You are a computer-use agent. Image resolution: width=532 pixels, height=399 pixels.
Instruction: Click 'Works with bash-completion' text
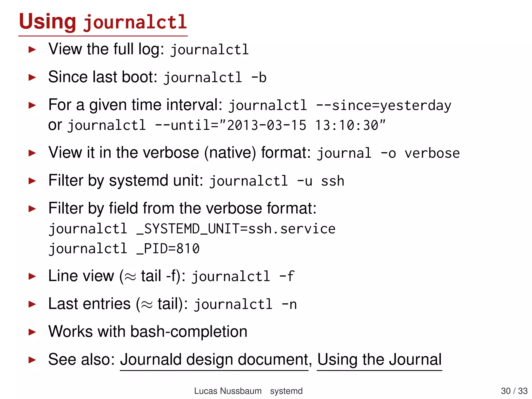click(148, 332)
